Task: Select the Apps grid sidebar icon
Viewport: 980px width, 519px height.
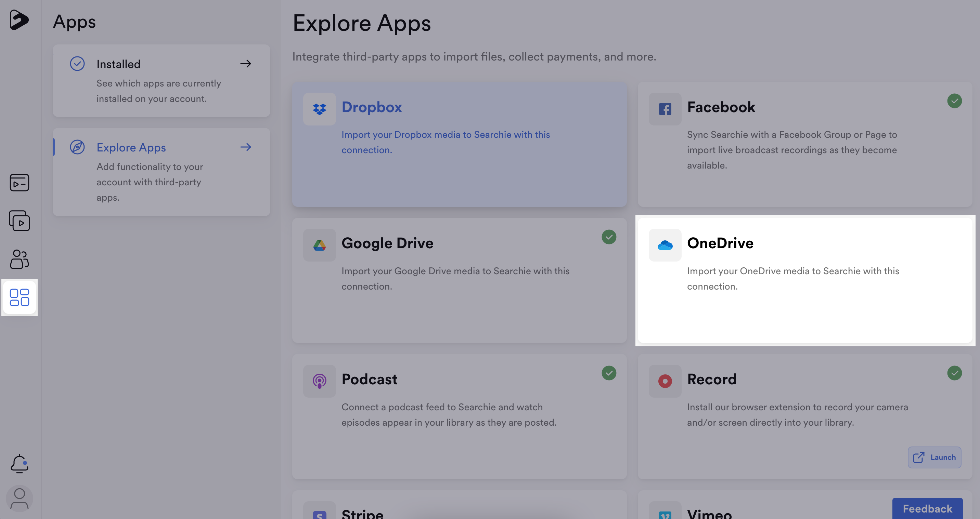Action: 20,297
